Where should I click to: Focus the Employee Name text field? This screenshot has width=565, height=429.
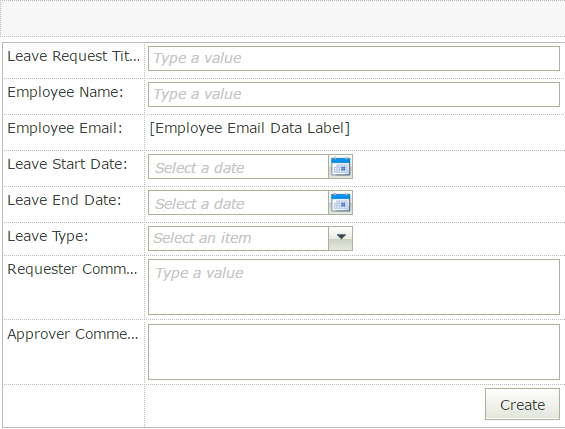pos(353,94)
